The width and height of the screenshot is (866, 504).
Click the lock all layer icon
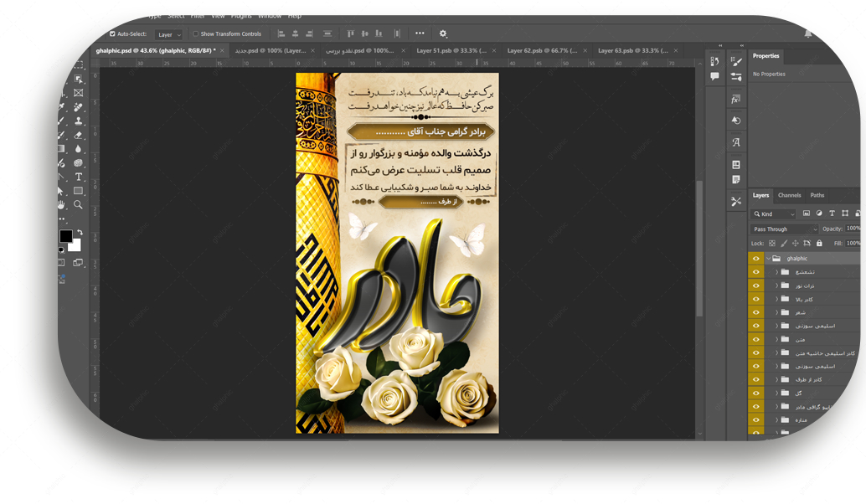click(819, 244)
